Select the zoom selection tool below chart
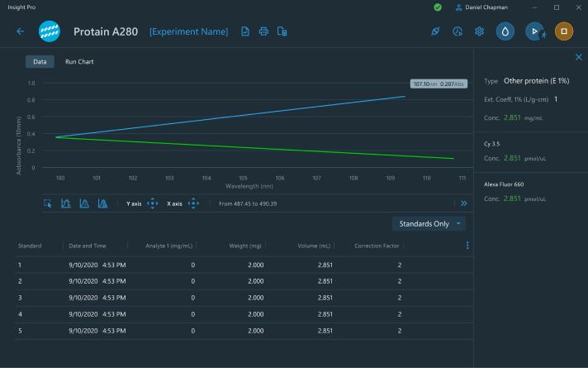This screenshot has width=588, height=368. (48, 203)
